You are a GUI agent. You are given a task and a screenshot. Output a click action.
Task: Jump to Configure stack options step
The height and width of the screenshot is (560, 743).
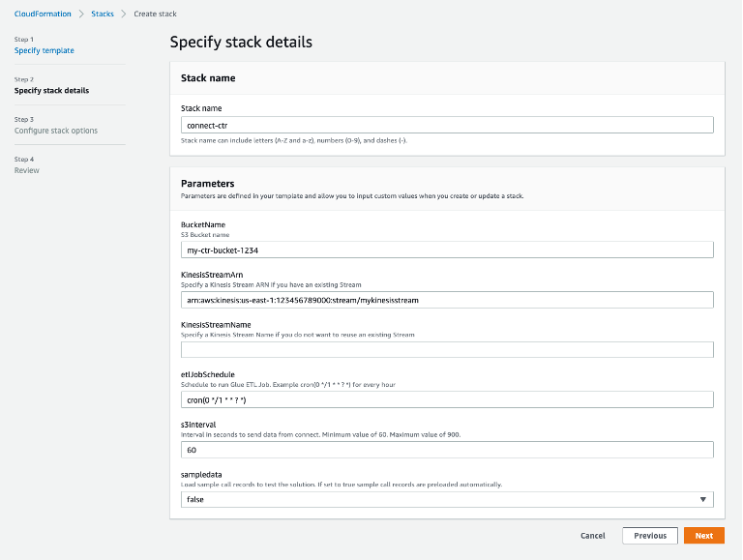tap(56, 131)
